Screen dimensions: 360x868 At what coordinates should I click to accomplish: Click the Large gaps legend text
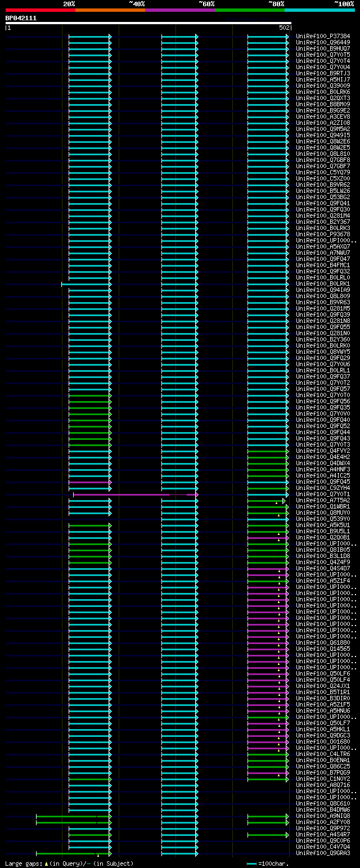70,863
